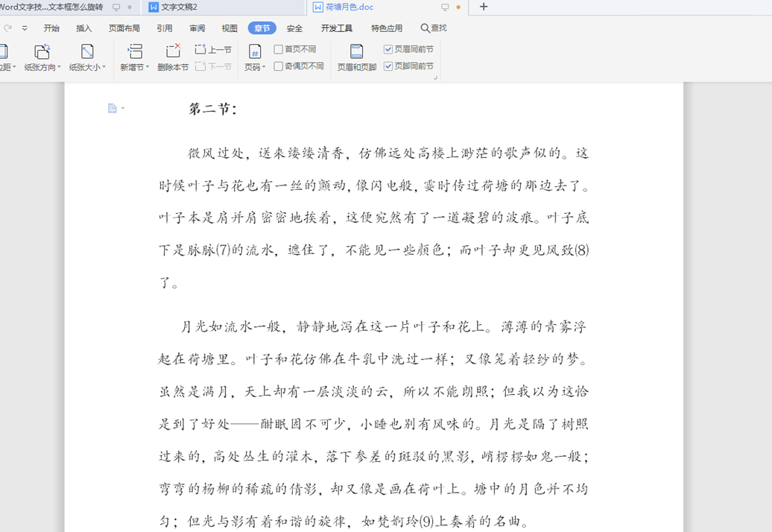Image resolution: width=772 pixels, height=532 pixels.
Task: Click the 查找 search magnifier
Action: pyautogui.click(x=425, y=28)
